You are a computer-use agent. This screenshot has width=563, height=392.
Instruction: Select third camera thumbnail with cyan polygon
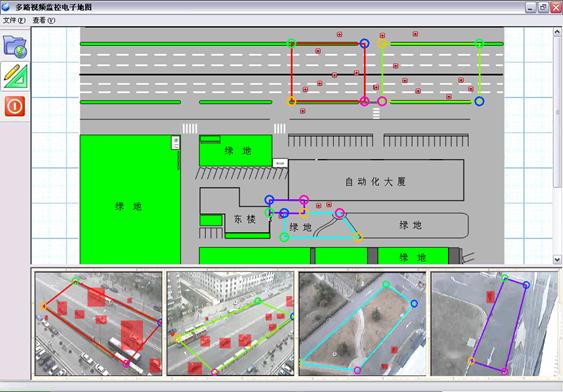pyautogui.click(x=362, y=324)
